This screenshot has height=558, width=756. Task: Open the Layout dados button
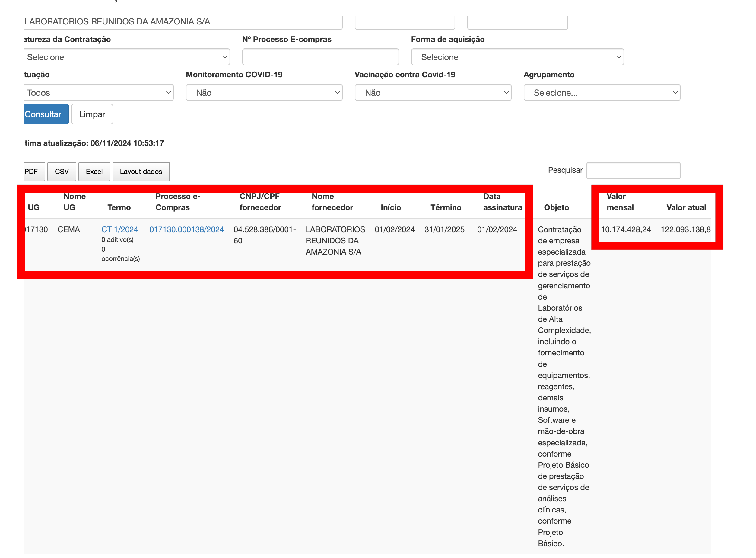click(x=141, y=172)
